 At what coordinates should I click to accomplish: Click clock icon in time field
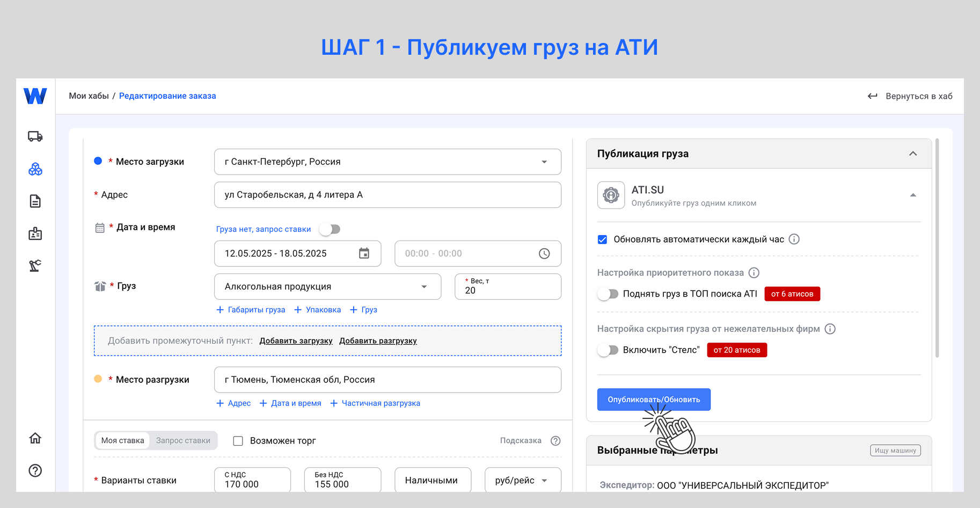(x=544, y=253)
